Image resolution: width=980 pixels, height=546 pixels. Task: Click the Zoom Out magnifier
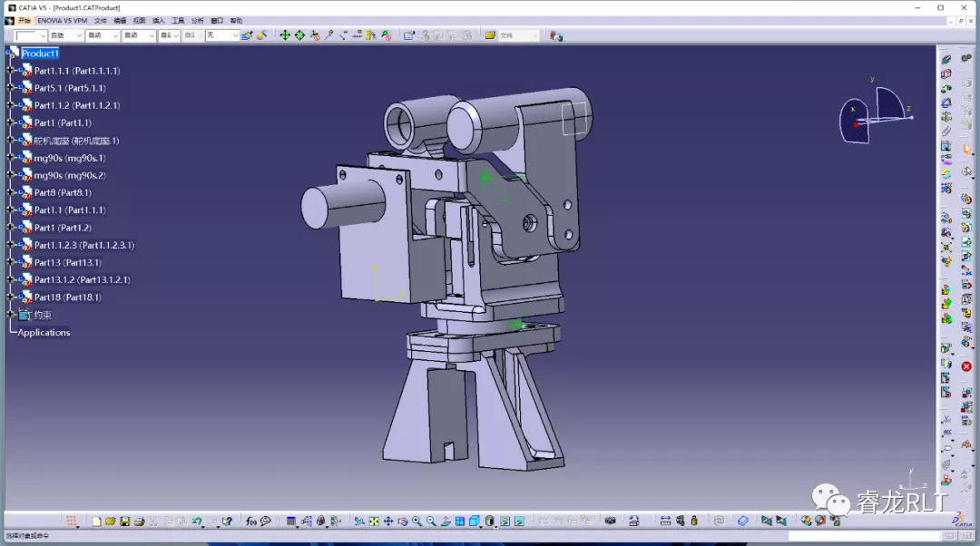tap(431, 521)
